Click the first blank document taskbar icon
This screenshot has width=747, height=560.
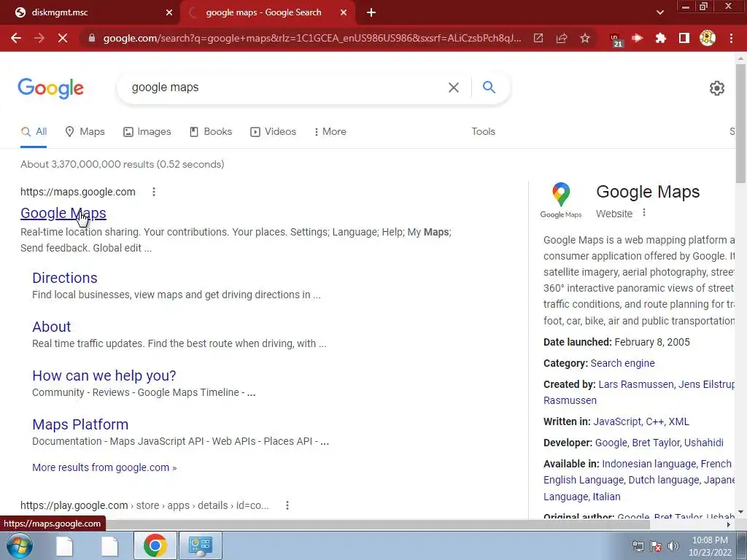[x=64, y=545]
